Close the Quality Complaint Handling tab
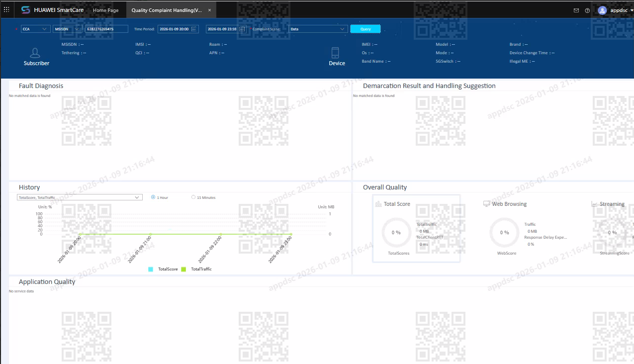634x364 pixels. [x=209, y=10]
